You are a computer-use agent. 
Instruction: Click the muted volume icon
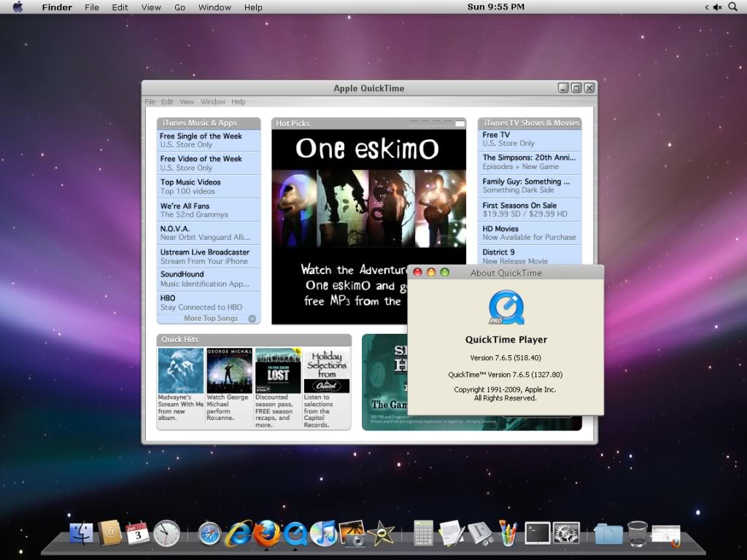pos(718,7)
